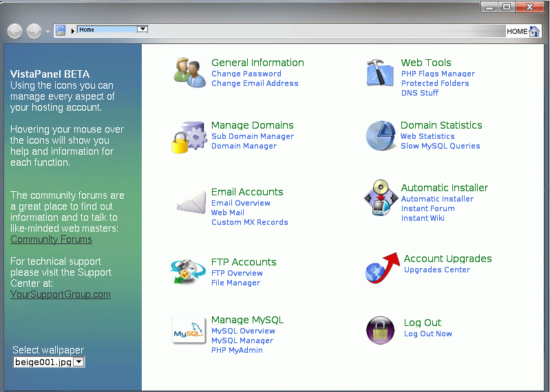Open Sub Domain Manager
Image resolution: width=550 pixels, height=392 pixels.
pos(253,136)
